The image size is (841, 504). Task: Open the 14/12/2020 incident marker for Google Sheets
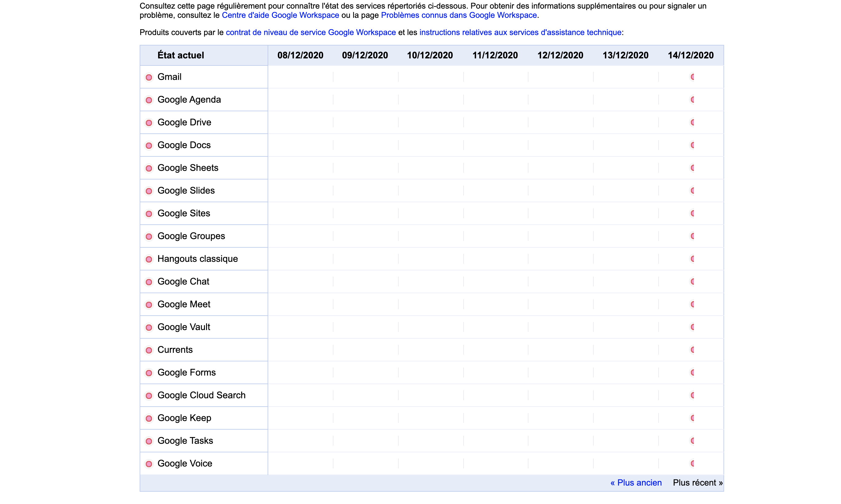[692, 168]
